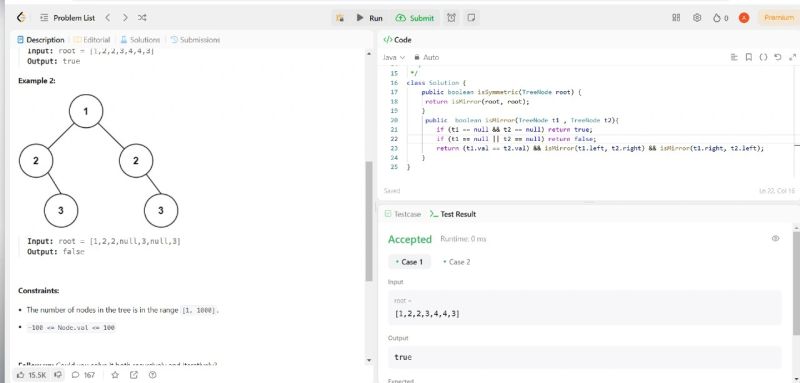Click the description panel scrollbar thumb
Screen dimensions: 800x383
[x=369, y=221]
